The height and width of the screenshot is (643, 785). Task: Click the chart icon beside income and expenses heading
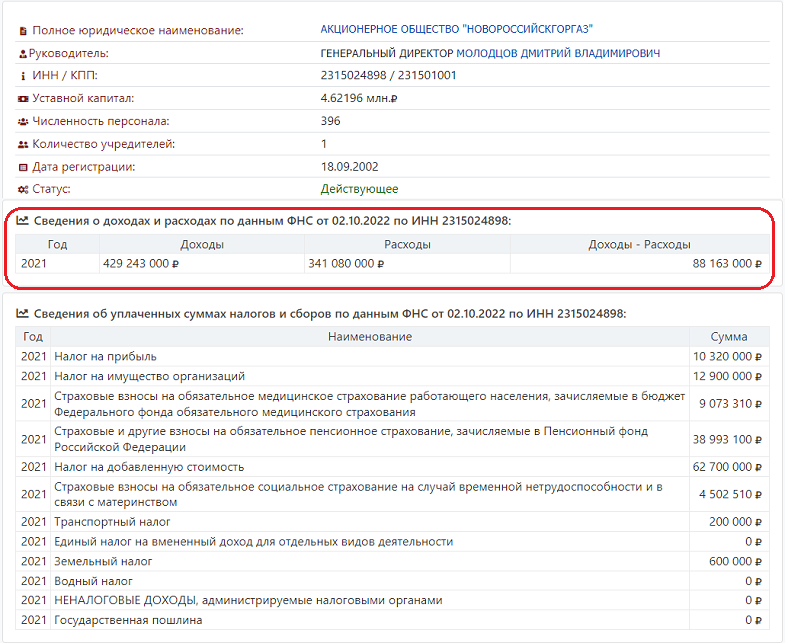coord(23,220)
